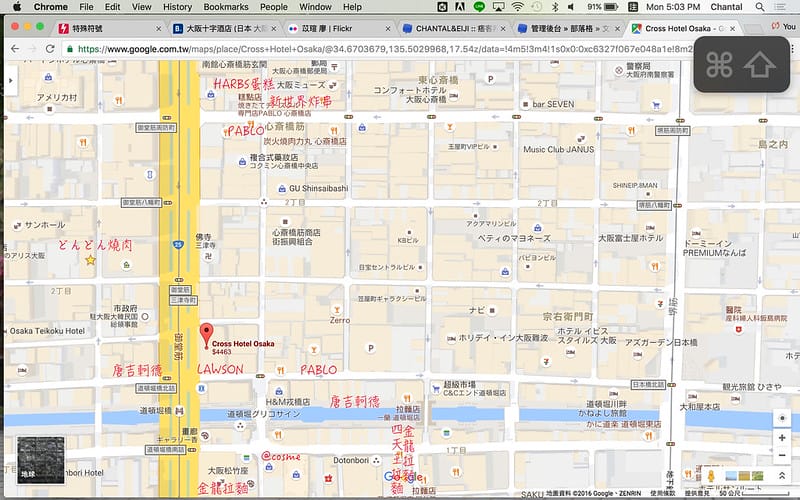Click the parking P icon right of Zerro
Image resolution: width=800 pixels, height=500 pixels.
(371, 348)
